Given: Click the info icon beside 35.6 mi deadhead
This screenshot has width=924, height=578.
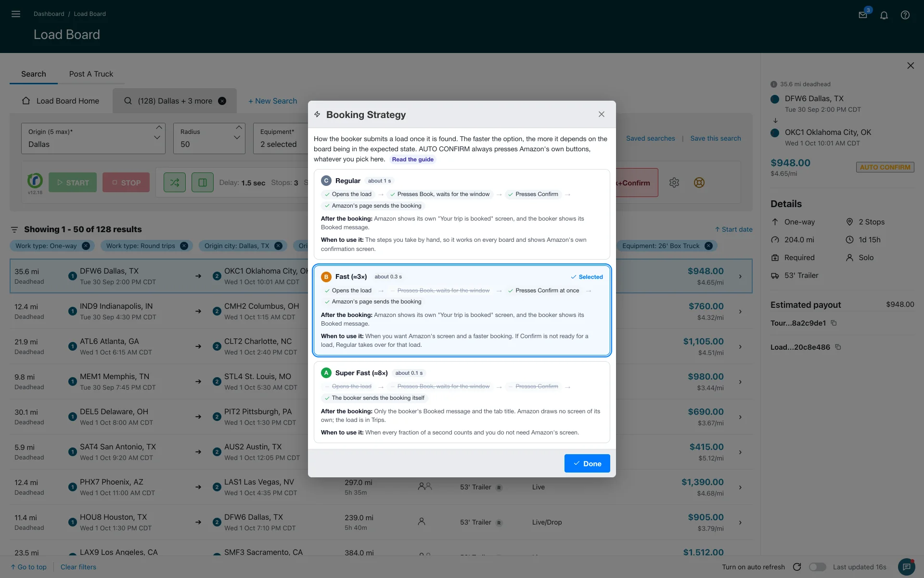Looking at the screenshot, I should pyautogui.click(x=774, y=84).
